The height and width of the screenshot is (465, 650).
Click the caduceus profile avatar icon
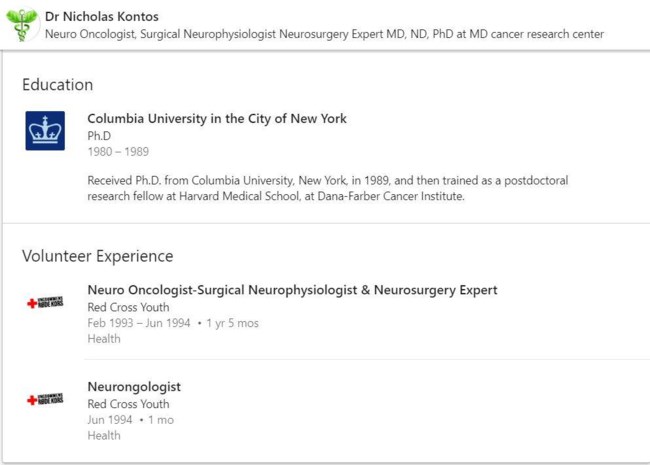click(x=21, y=24)
